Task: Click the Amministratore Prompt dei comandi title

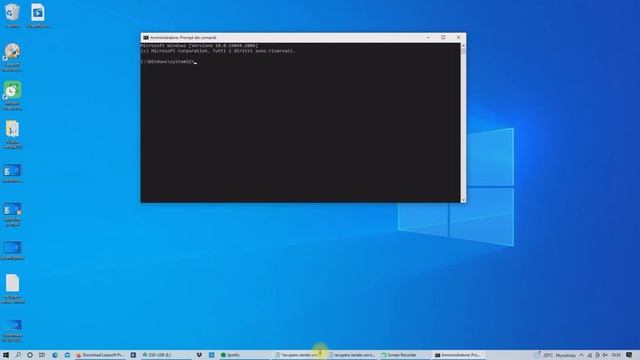Action: pyautogui.click(x=183, y=38)
